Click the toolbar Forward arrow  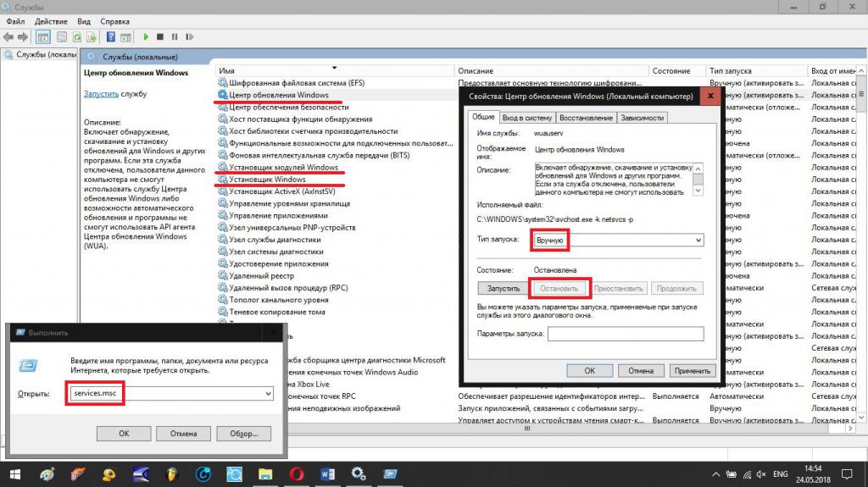23,37
